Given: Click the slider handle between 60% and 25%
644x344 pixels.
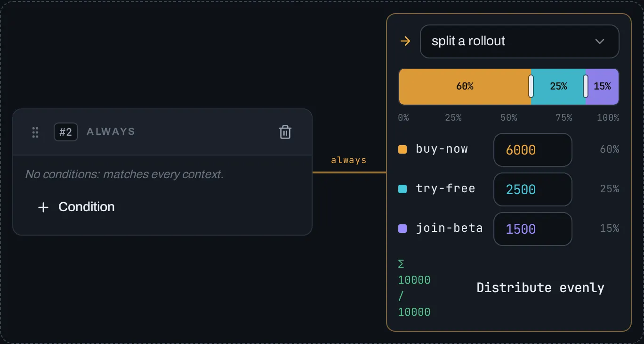Looking at the screenshot, I should pyautogui.click(x=531, y=86).
